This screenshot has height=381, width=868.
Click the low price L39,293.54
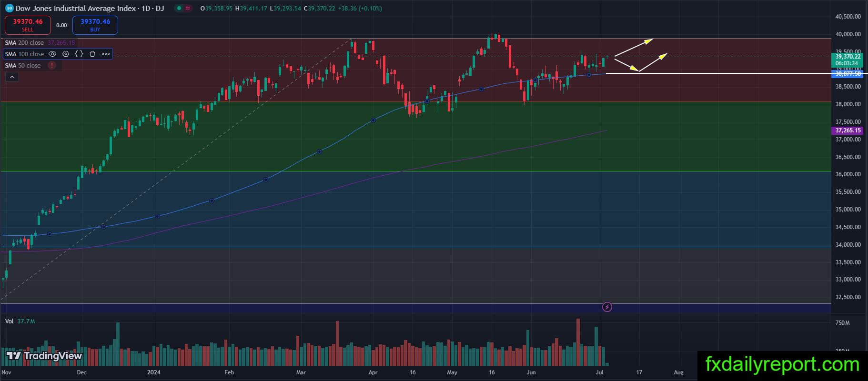(285, 8)
